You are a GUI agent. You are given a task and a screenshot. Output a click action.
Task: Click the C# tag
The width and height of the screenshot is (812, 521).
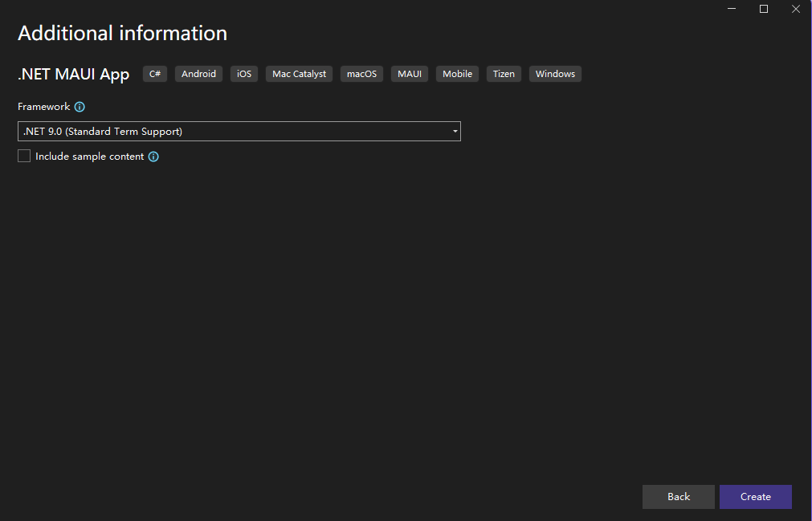click(155, 74)
